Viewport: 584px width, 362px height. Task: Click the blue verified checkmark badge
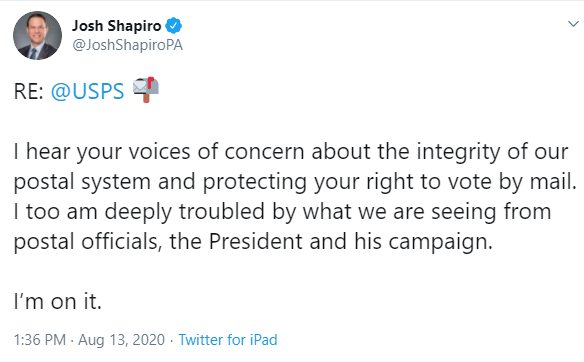pos(174,26)
